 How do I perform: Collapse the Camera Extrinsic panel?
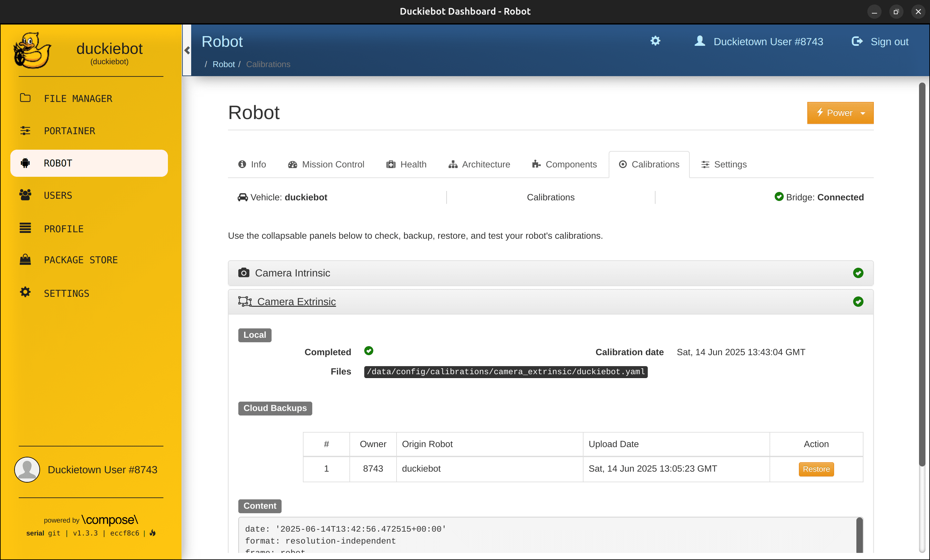pyautogui.click(x=550, y=302)
